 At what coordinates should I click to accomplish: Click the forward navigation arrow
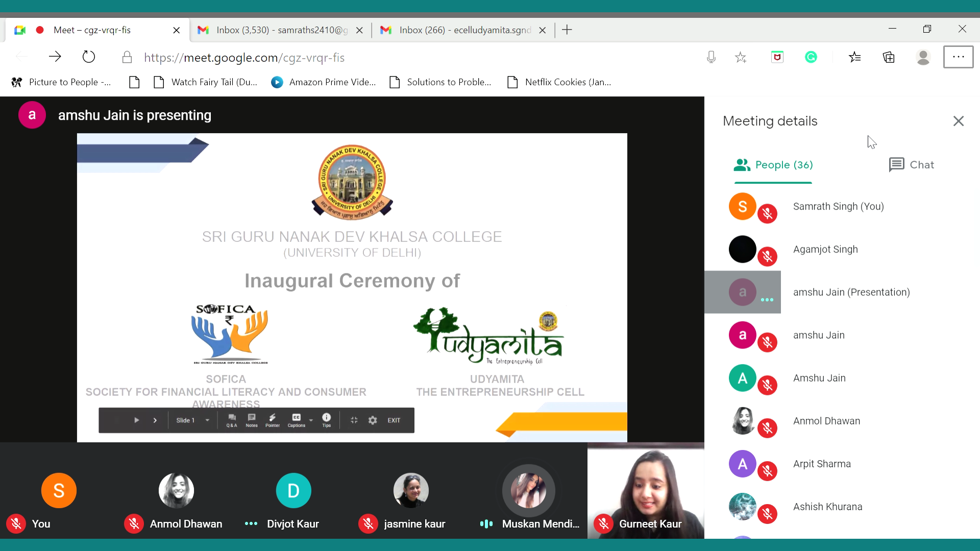(55, 57)
